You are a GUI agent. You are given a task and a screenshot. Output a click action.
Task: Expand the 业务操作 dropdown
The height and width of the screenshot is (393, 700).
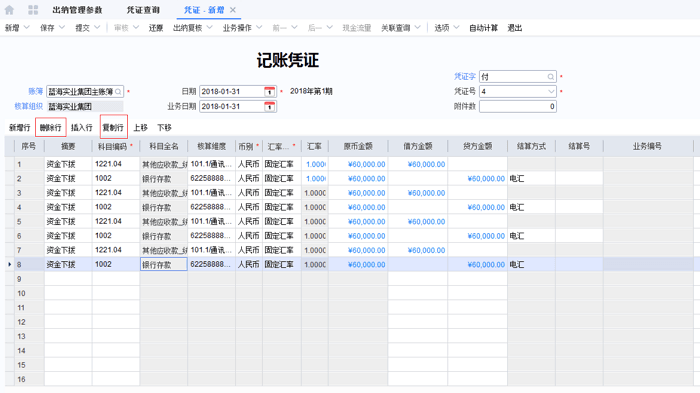pyautogui.click(x=259, y=27)
